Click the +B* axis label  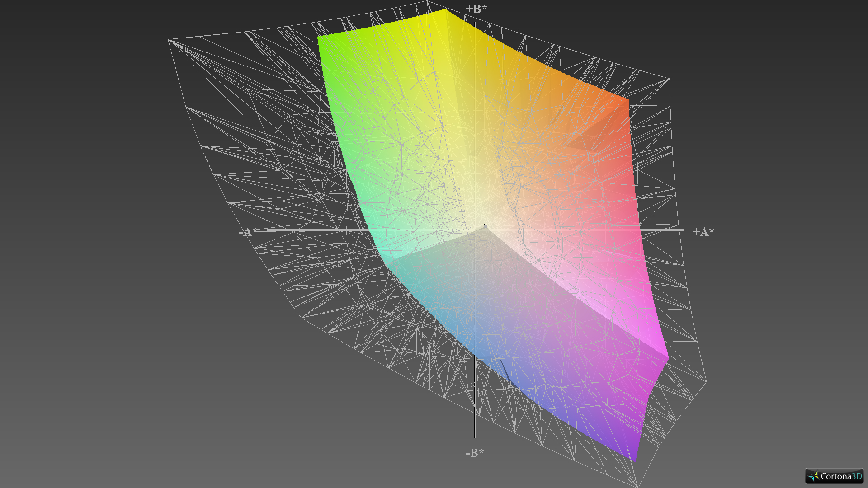coord(476,9)
